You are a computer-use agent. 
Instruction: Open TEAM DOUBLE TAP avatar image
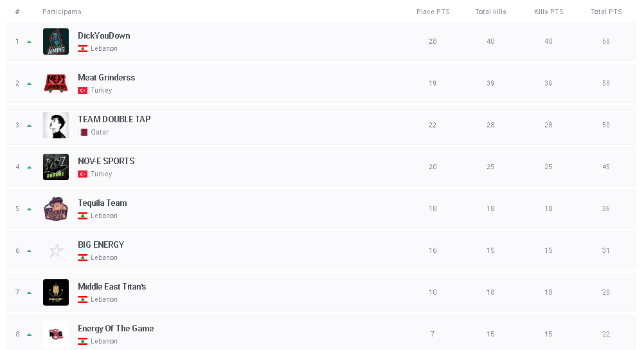56,125
